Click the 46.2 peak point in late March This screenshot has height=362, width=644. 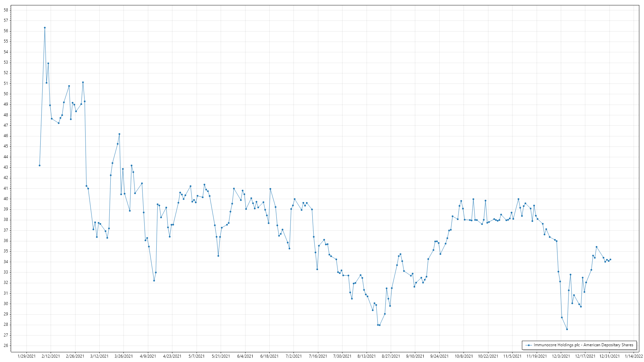pos(119,134)
